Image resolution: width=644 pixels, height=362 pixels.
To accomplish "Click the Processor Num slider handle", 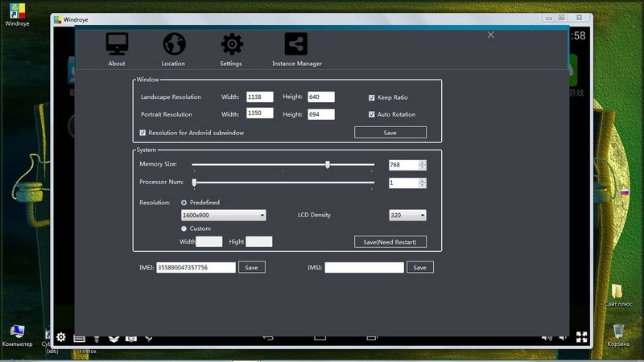I will [194, 183].
